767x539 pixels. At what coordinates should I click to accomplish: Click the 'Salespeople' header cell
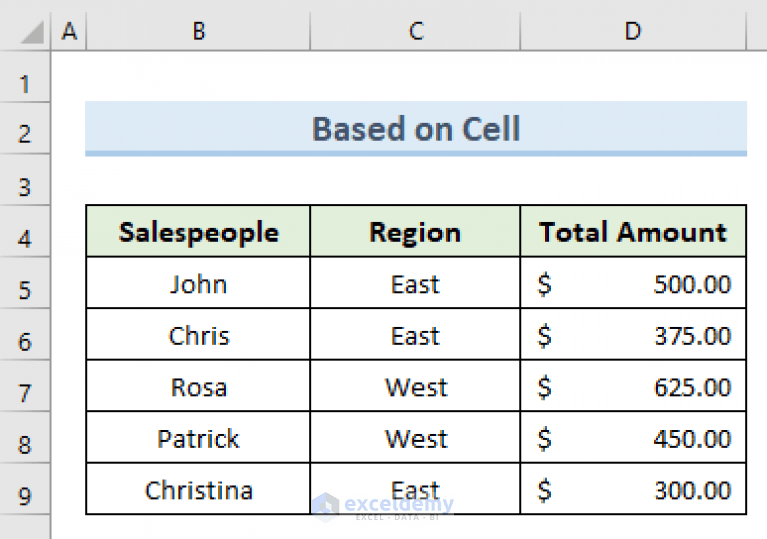point(198,231)
